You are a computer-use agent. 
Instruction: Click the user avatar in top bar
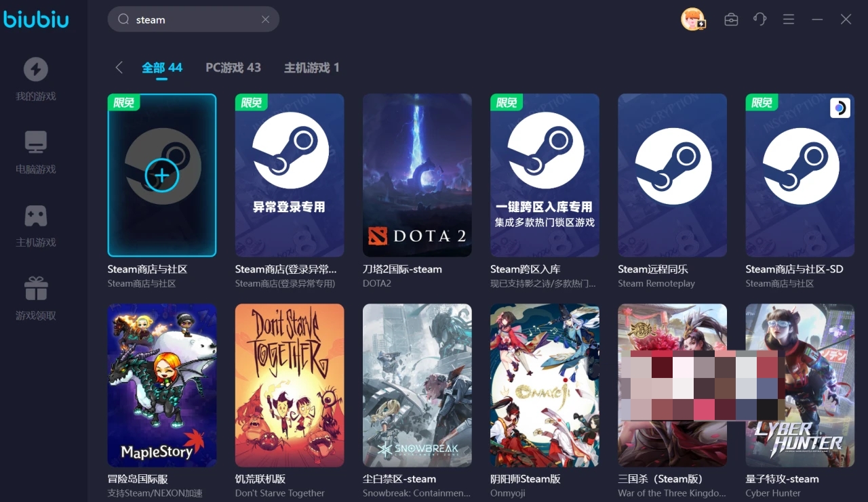coord(693,19)
